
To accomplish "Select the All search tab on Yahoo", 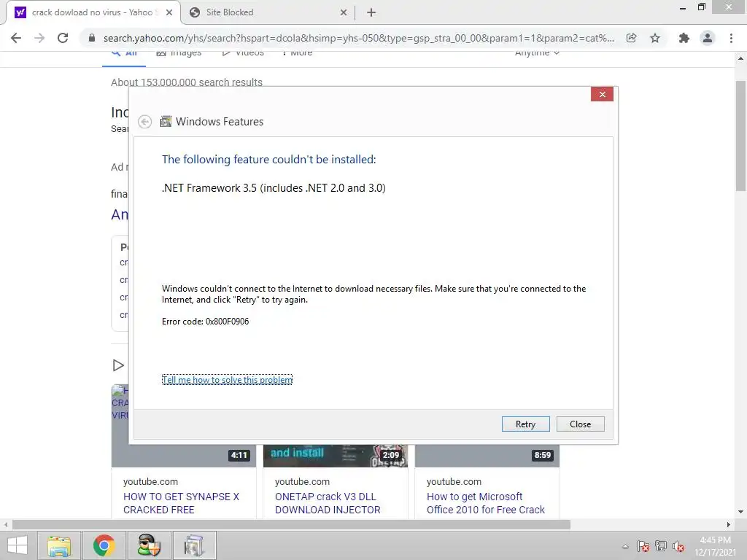I will coord(124,53).
